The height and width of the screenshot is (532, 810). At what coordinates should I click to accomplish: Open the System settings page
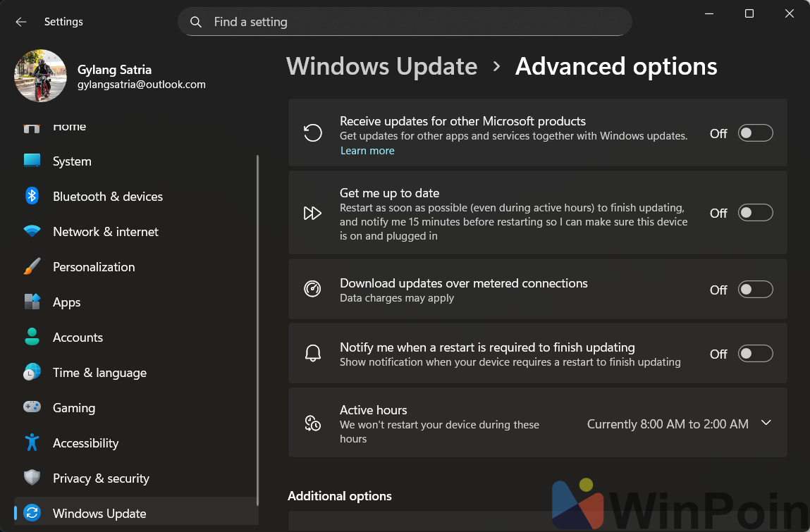coord(135,161)
